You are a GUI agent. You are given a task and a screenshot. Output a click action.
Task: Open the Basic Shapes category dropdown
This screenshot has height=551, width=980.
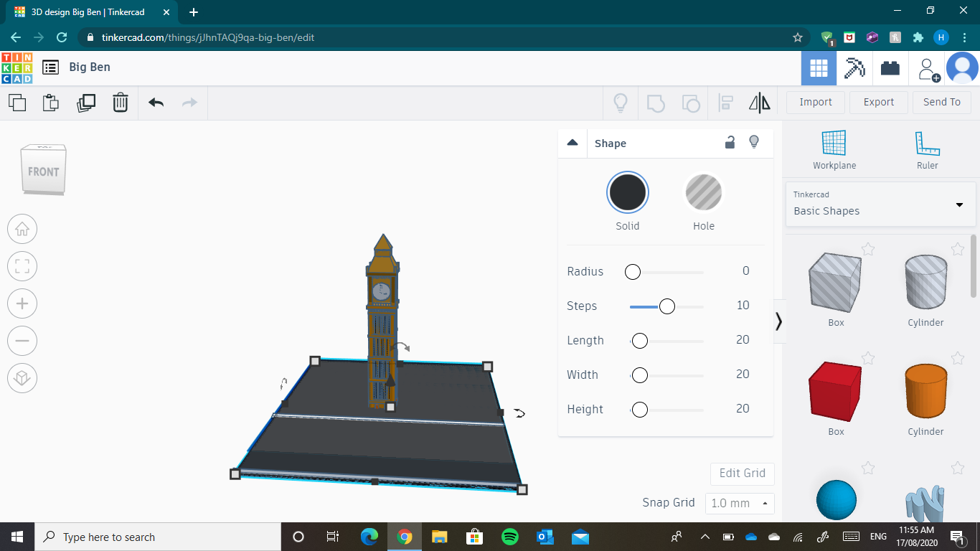[x=880, y=204]
